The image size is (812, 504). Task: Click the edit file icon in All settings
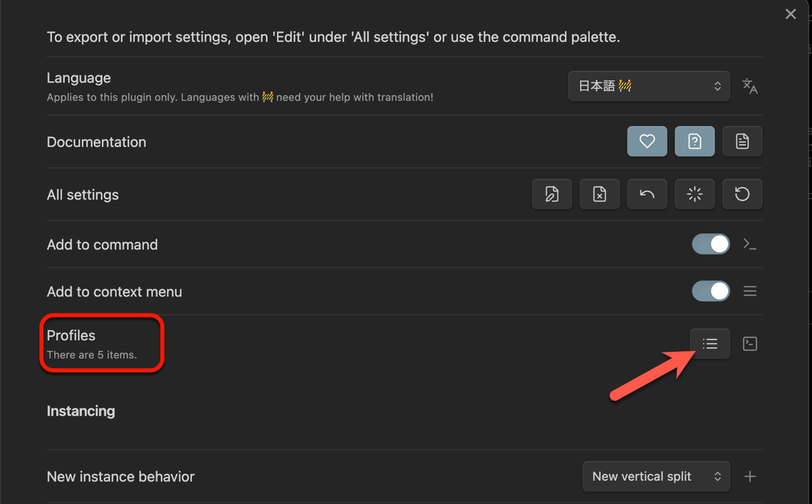(x=552, y=194)
